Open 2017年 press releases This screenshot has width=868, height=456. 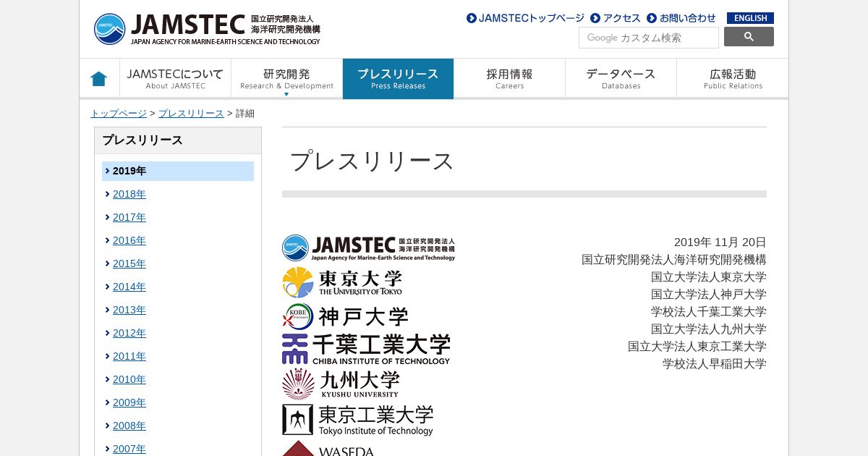coord(129,217)
